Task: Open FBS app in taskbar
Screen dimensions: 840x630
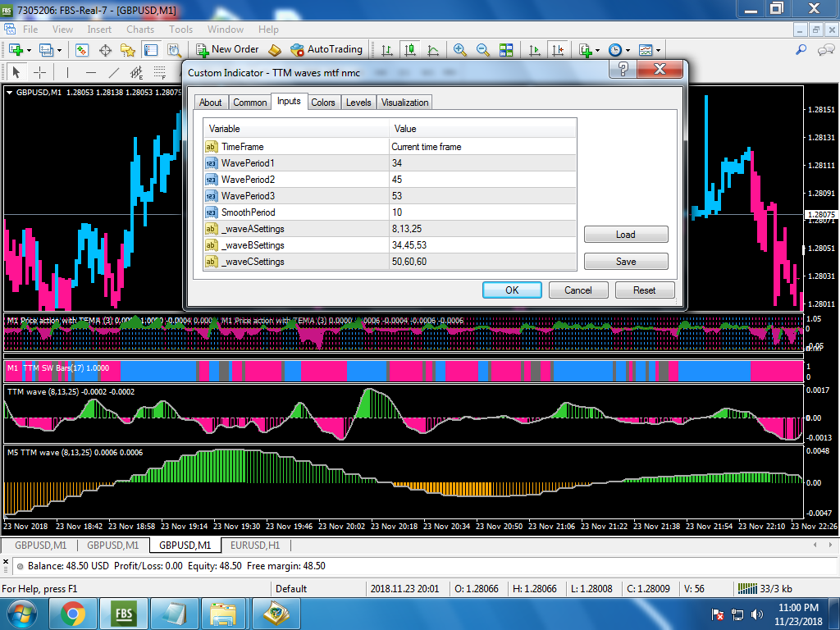Action: (124, 614)
